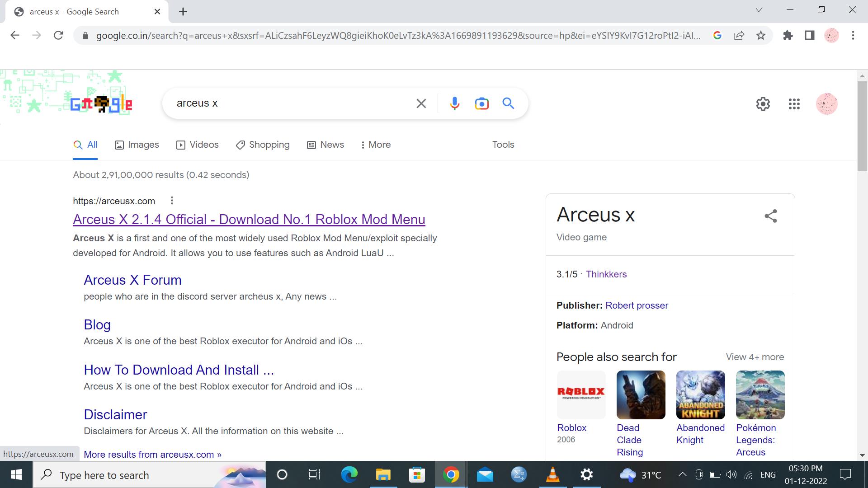Start voice search with microphone icon
Image resolution: width=868 pixels, height=488 pixels.
pyautogui.click(x=455, y=103)
